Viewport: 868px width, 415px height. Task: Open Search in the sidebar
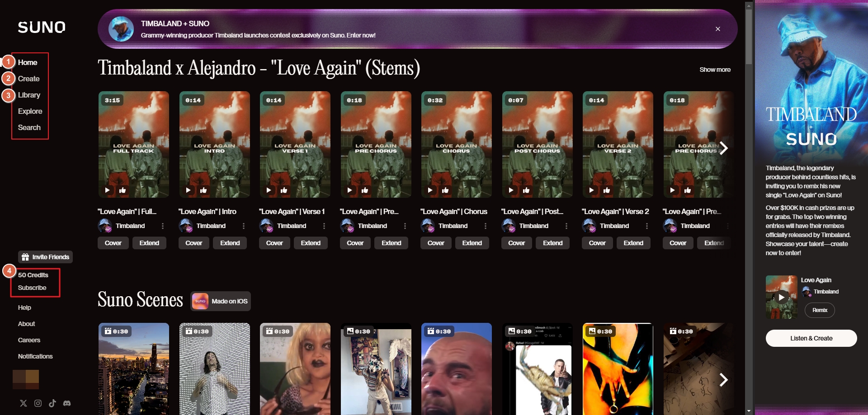(29, 127)
